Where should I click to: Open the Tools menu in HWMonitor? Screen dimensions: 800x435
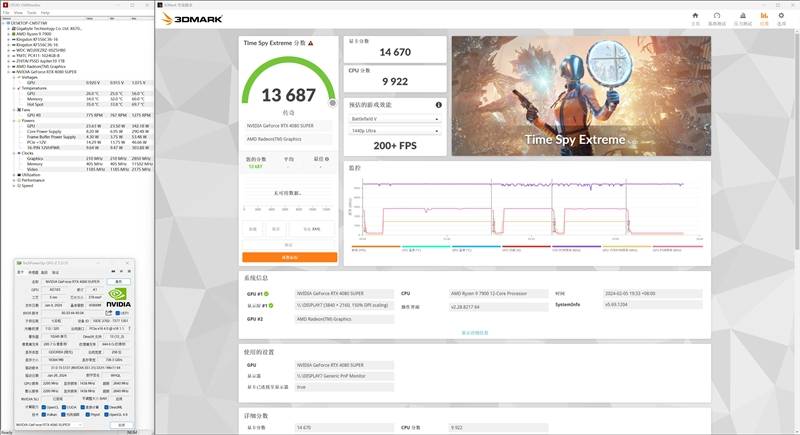click(x=32, y=13)
